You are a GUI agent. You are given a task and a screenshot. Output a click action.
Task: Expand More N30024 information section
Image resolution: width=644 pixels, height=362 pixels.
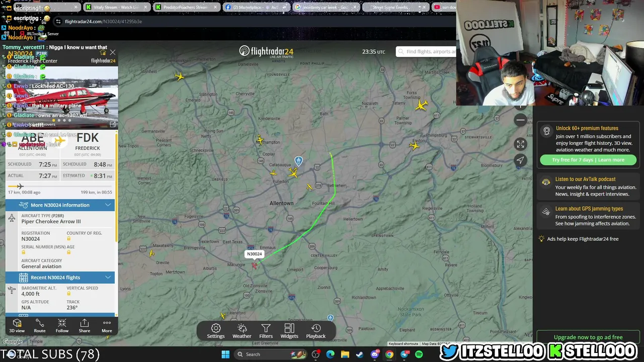(x=60, y=205)
